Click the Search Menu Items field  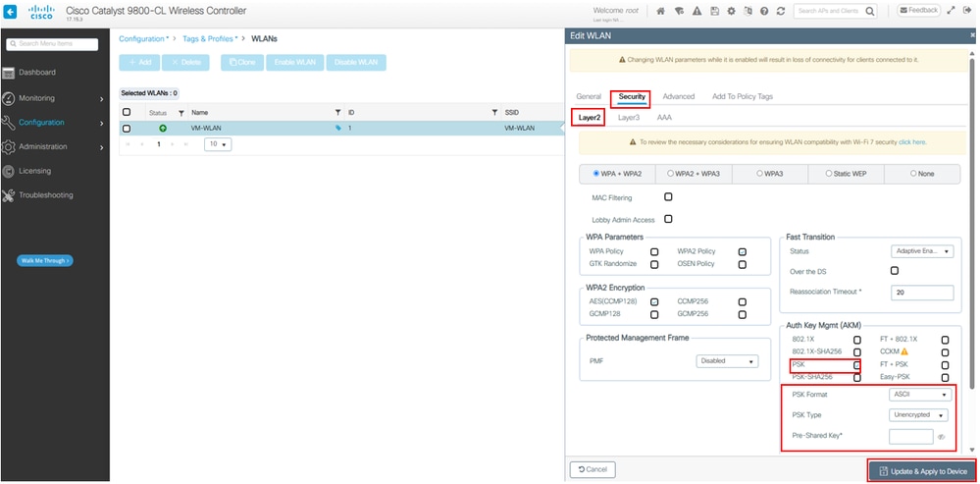click(x=52, y=44)
